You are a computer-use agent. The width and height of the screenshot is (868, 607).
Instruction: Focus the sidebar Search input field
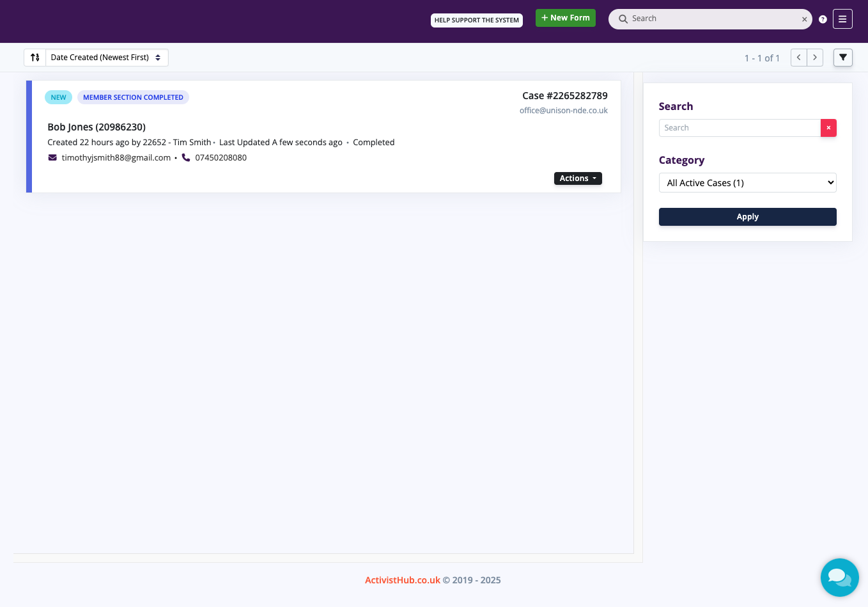[x=740, y=128]
